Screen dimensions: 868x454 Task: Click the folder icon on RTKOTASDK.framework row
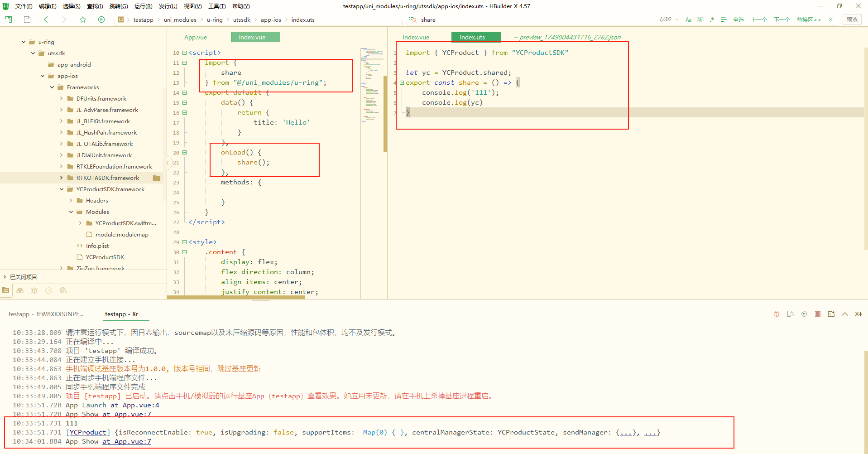click(157, 178)
